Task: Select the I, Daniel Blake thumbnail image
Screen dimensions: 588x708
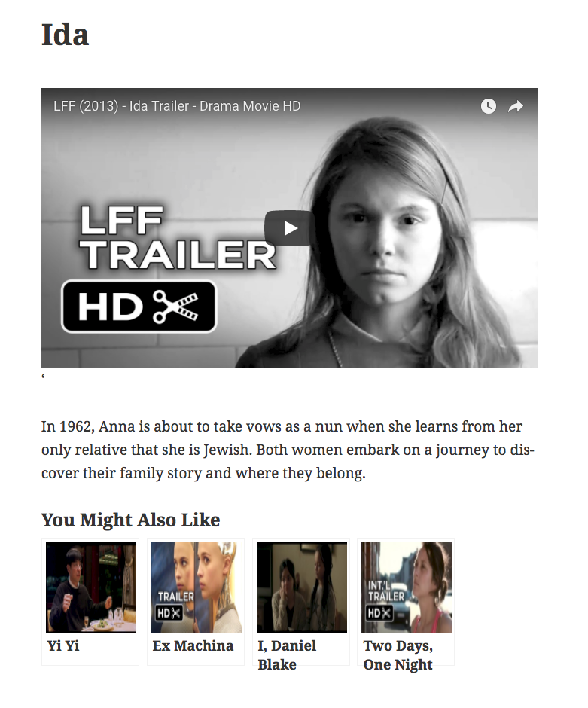Action: (302, 587)
